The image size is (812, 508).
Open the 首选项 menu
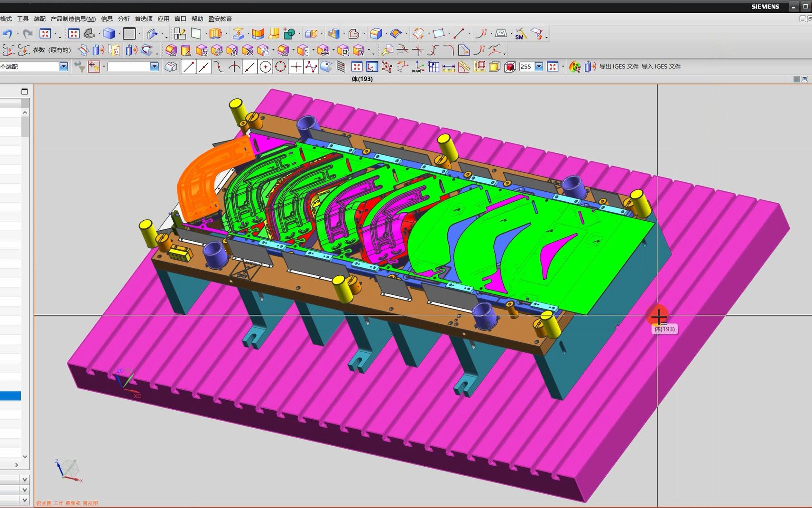(x=143, y=19)
